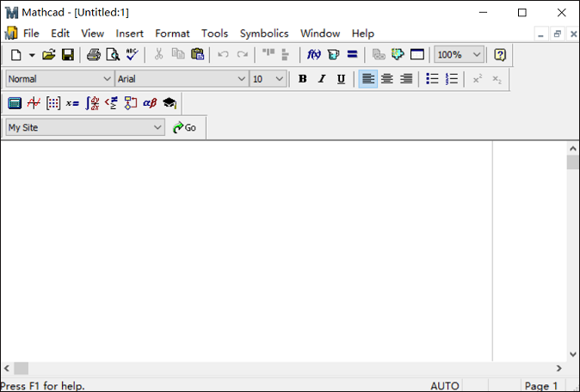Align regions down vertically

click(x=286, y=54)
